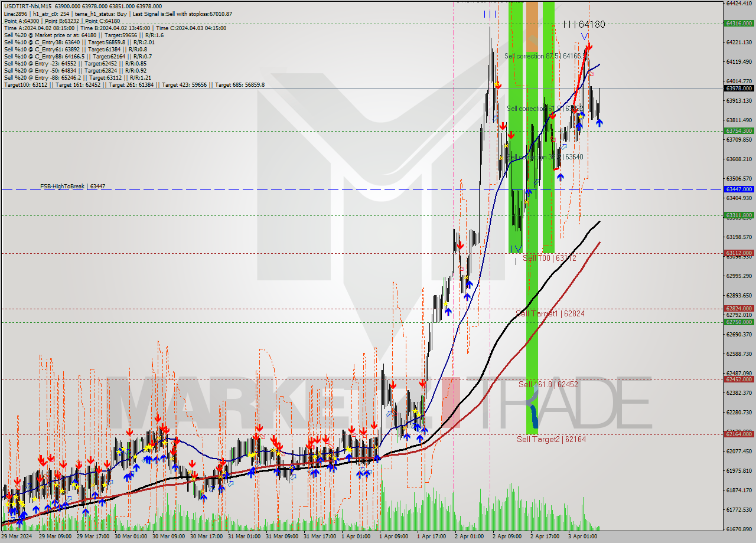The width and height of the screenshot is (756, 543).
Task: Click the '31 Mar 01:00' time axis label
Action: [x=245, y=537]
